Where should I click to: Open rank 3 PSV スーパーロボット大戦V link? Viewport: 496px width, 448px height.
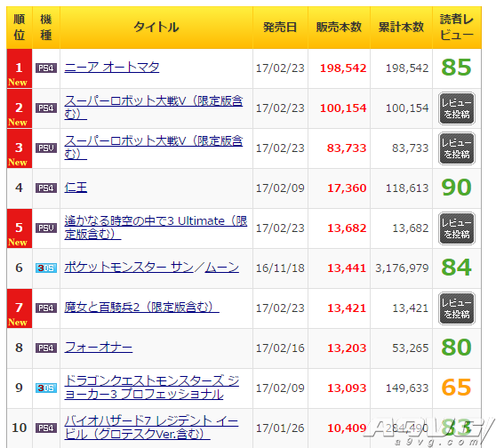click(154, 148)
